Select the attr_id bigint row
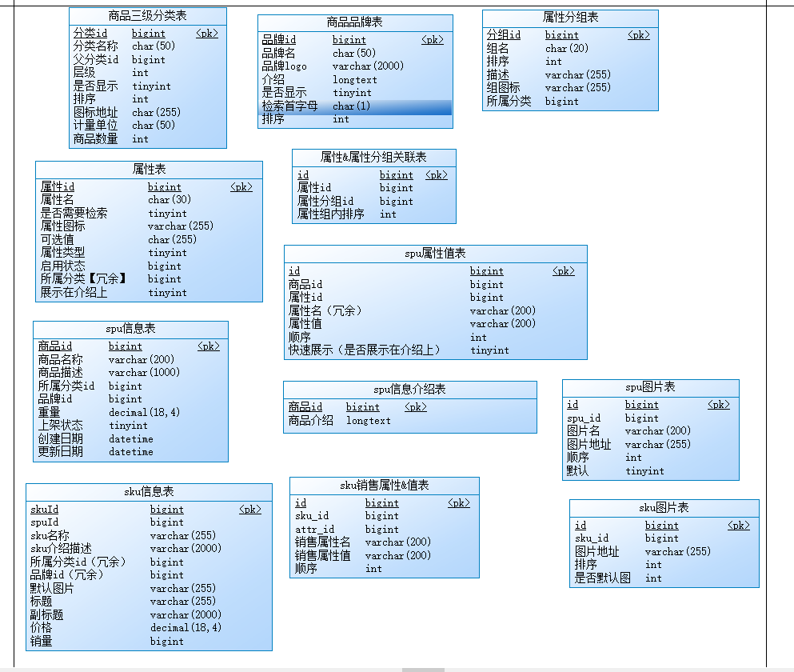Viewport: 794px width, 672px height. pyautogui.click(x=385, y=530)
